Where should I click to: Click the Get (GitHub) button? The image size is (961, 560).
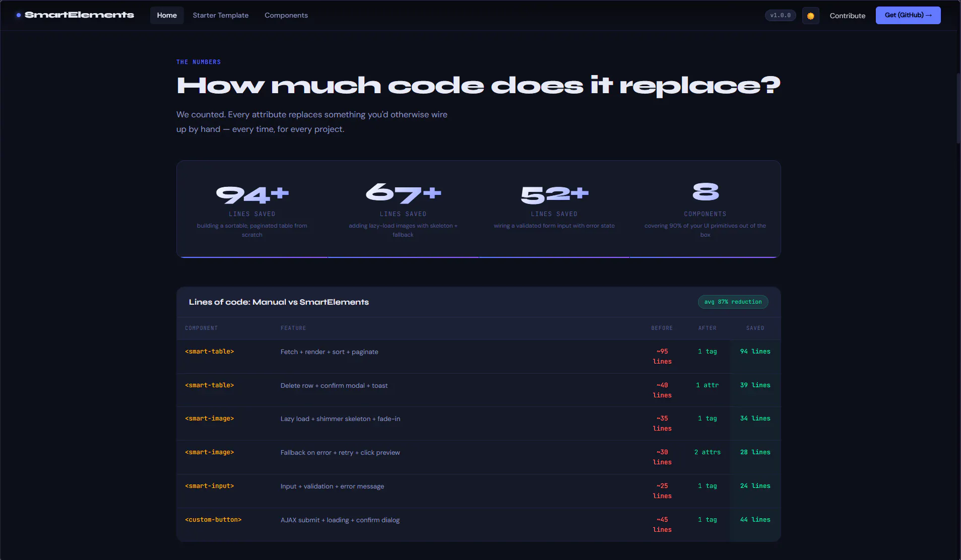click(x=908, y=15)
